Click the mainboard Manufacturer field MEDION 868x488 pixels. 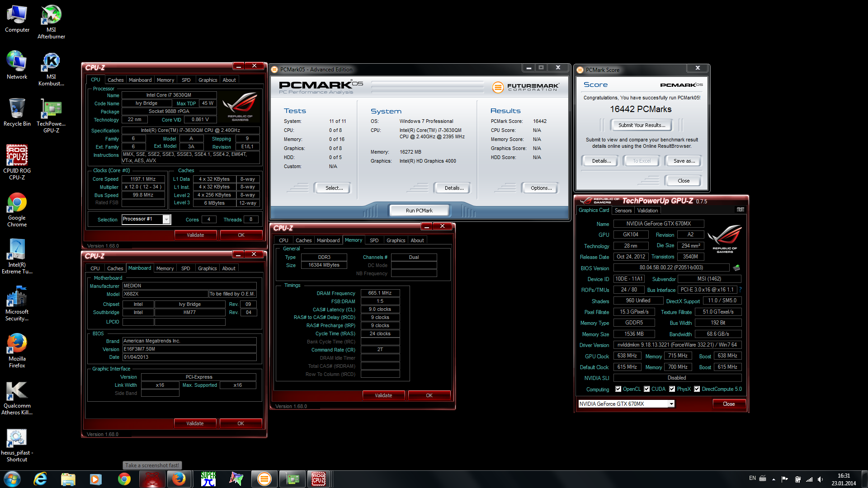click(x=189, y=286)
